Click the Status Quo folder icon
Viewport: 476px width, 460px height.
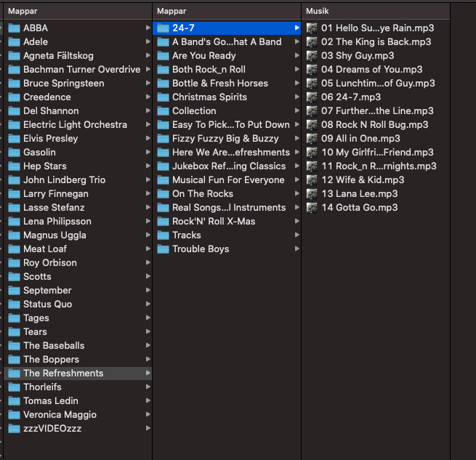point(14,304)
